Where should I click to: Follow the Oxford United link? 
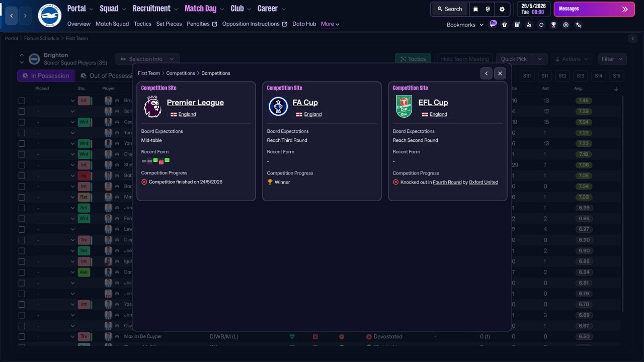[484, 182]
